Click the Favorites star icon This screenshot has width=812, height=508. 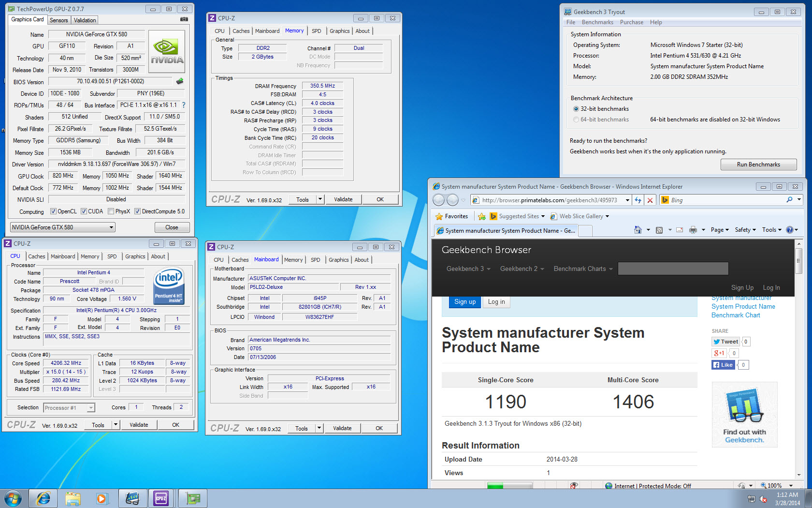point(439,216)
